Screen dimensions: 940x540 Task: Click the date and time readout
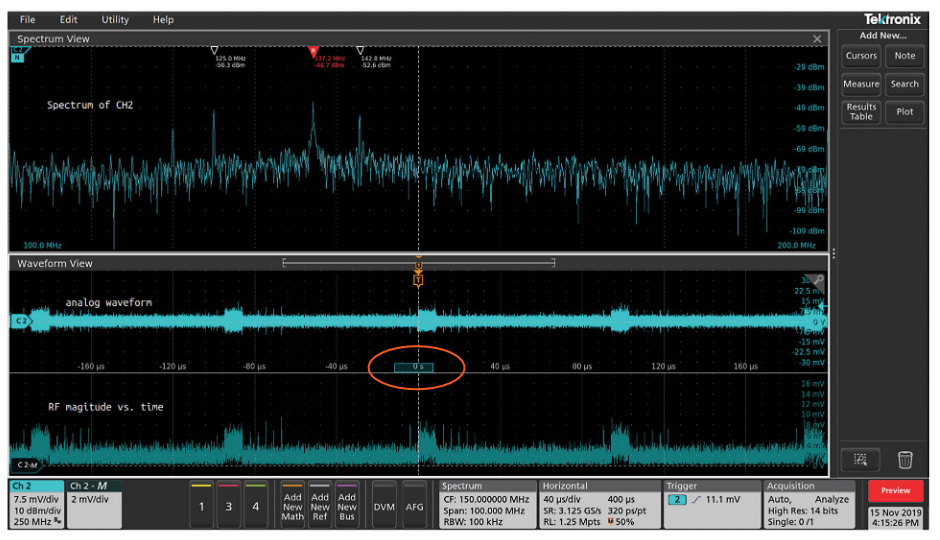[x=896, y=517]
